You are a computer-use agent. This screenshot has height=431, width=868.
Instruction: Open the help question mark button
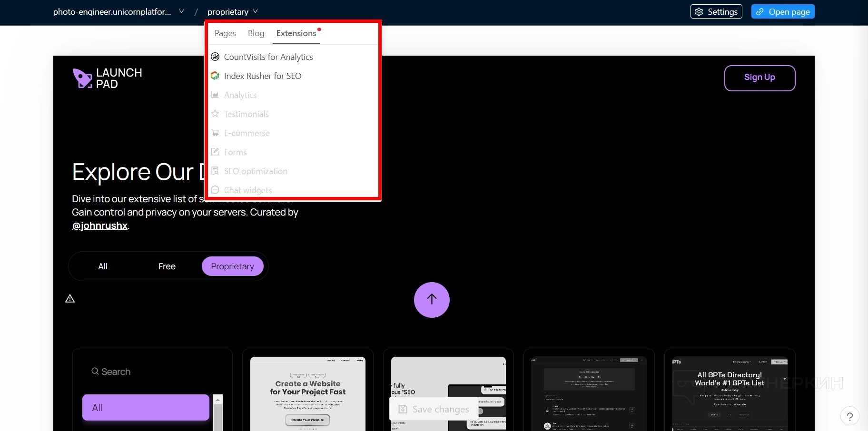pyautogui.click(x=850, y=416)
